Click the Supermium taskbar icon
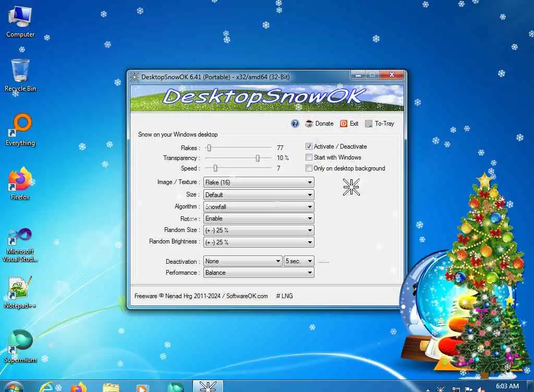 click(x=176, y=387)
